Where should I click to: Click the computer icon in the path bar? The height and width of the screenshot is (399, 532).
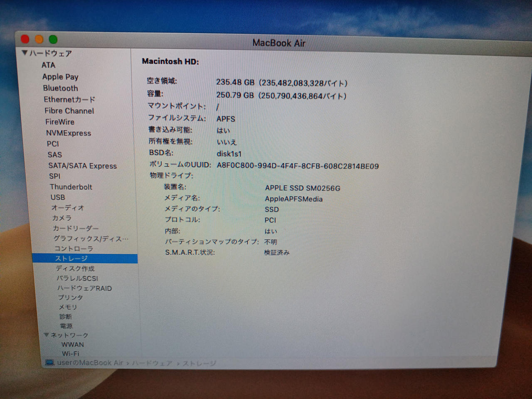50,363
